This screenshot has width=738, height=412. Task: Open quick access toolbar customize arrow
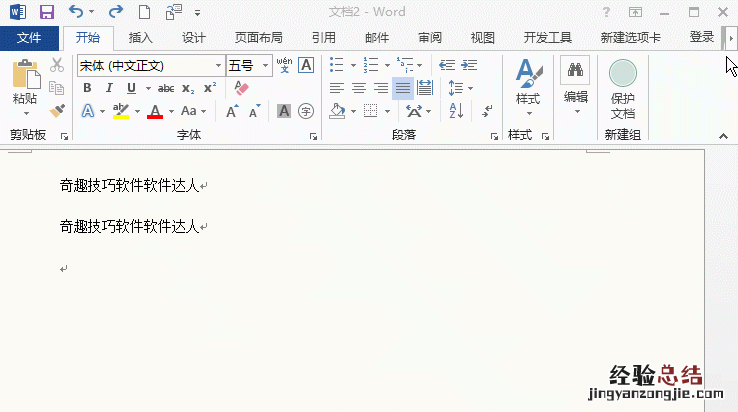click(x=198, y=13)
